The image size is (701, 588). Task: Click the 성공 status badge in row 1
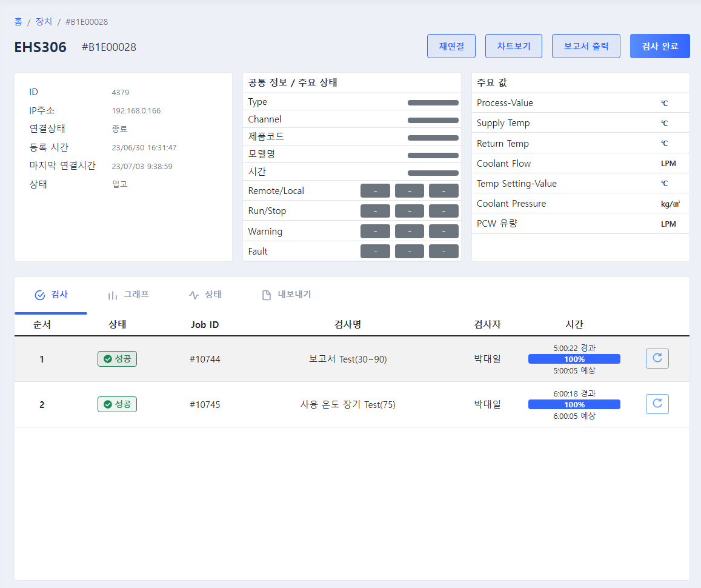(x=117, y=359)
